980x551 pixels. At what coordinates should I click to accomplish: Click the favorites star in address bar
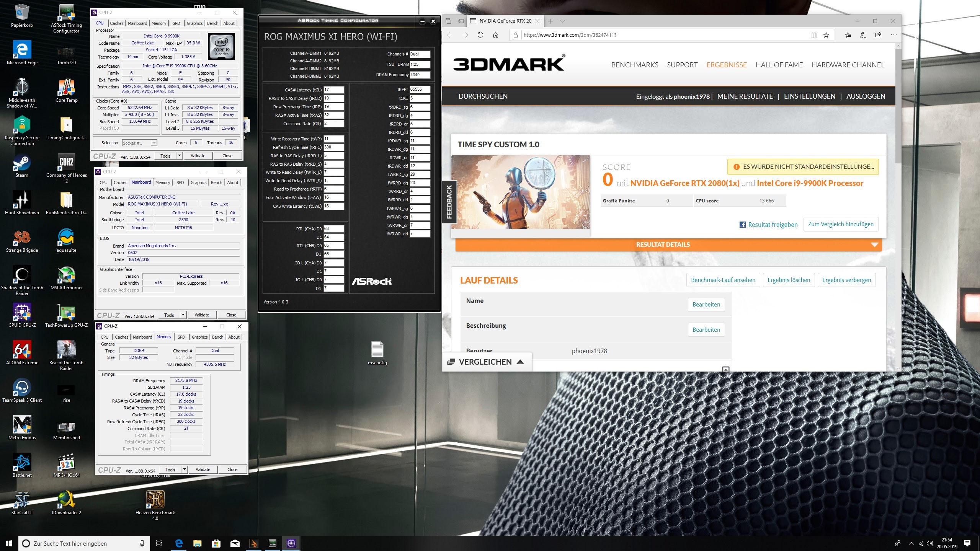click(x=826, y=35)
